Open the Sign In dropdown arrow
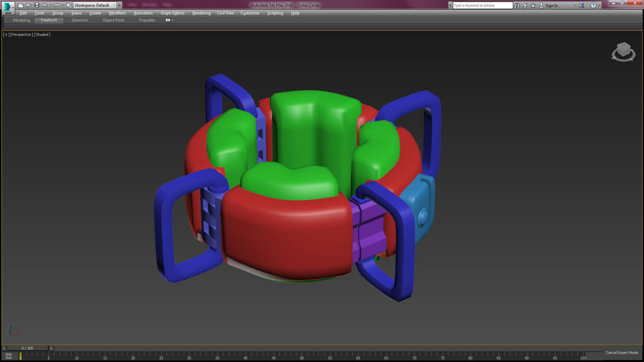The width and height of the screenshot is (644, 362). [575, 5]
